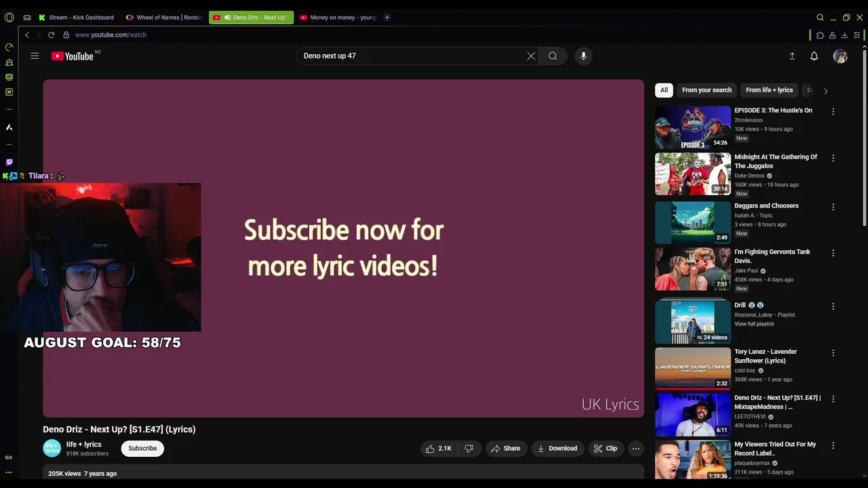
Task: Go to the YouTube home logo
Action: pyautogui.click(x=73, y=56)
